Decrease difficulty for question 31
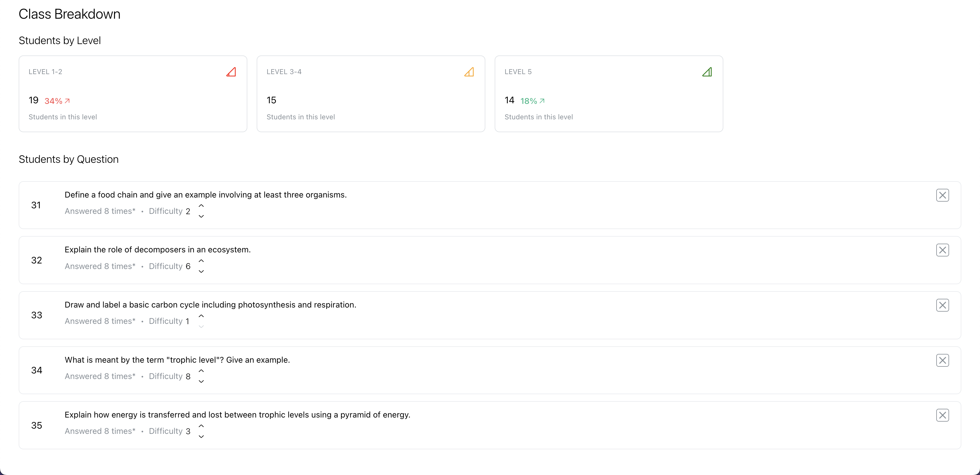 click(201, 216)
